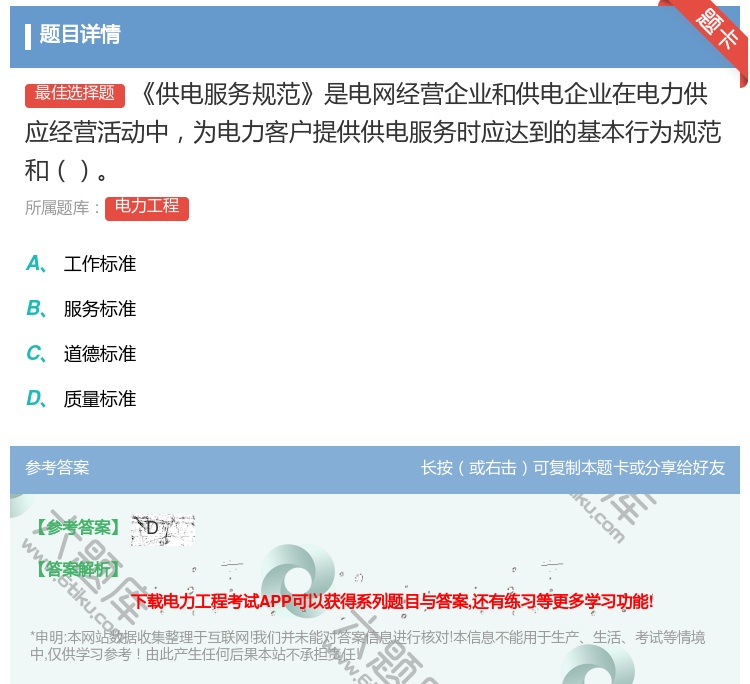
Task: Select option A 工作标准
Action: (81, 264)
